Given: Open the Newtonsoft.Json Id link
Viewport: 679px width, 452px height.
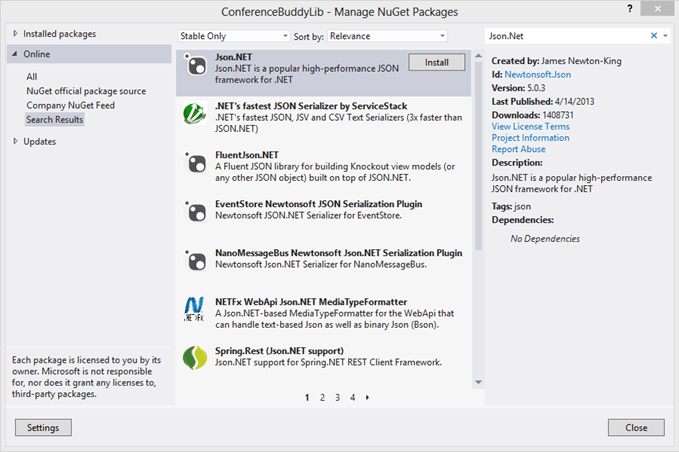Looking at the screenshot, I should [537, 74].
